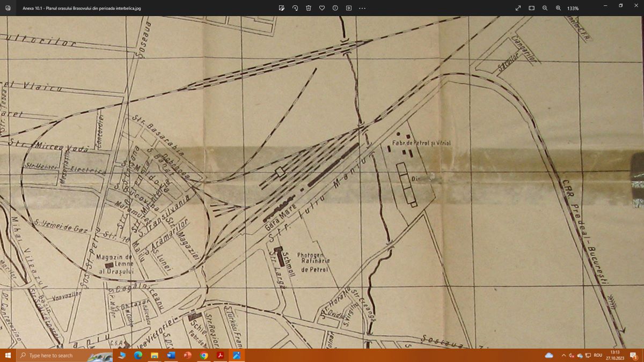Expand hidden system tray icons
Image resolution: width=644 pixels, height=362 pixels.
563,356
